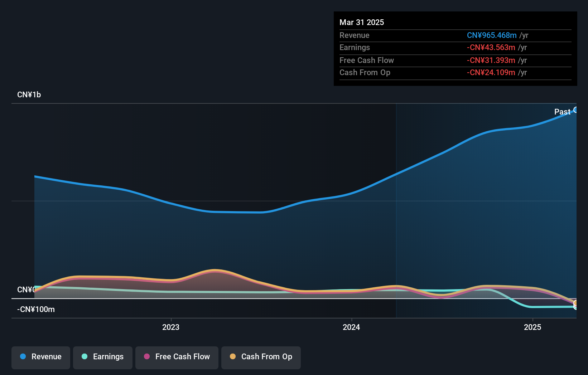Viewport: 588px width, 375px height.
Task: Click the 2023 x-axis label
Action: 171,327
